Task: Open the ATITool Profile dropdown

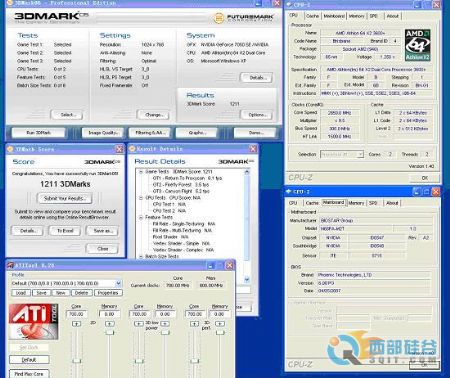Action: click(118, 283)
